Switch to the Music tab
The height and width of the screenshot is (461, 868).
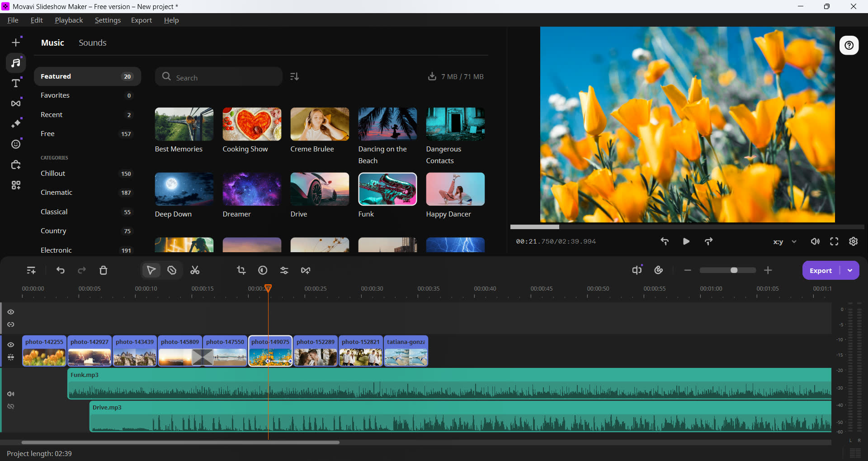52,42
